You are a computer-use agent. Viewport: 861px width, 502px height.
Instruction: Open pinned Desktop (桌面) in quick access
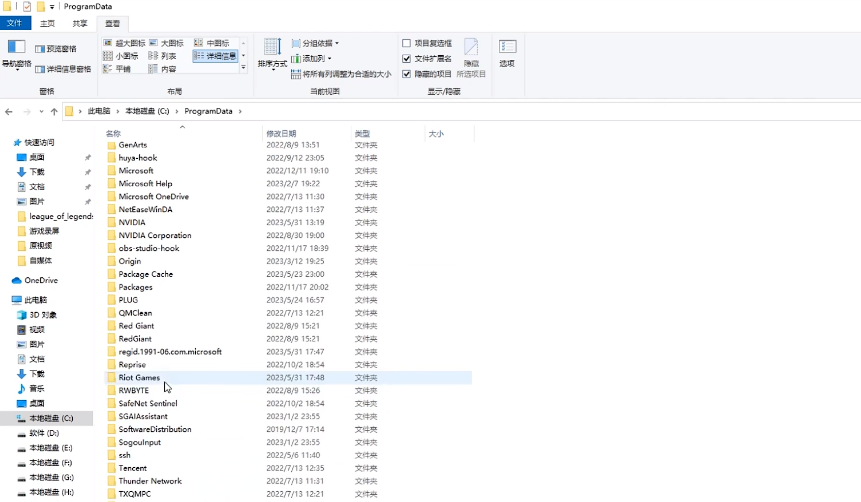coord(31,157)
